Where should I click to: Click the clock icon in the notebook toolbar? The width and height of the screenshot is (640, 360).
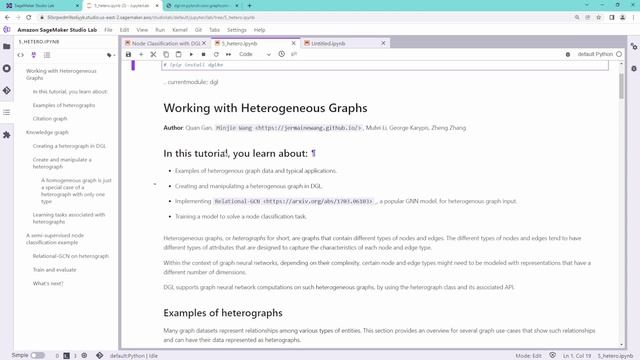click(x=282, y=54)
